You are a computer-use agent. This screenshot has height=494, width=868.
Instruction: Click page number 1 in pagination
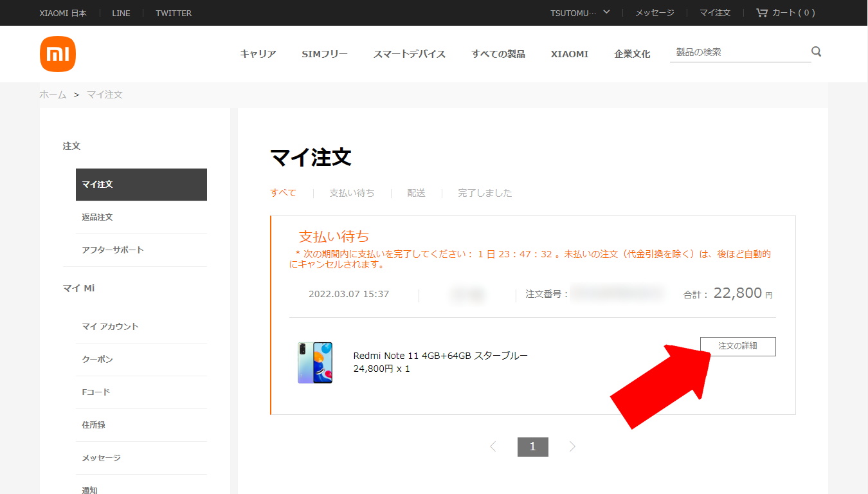533,447
